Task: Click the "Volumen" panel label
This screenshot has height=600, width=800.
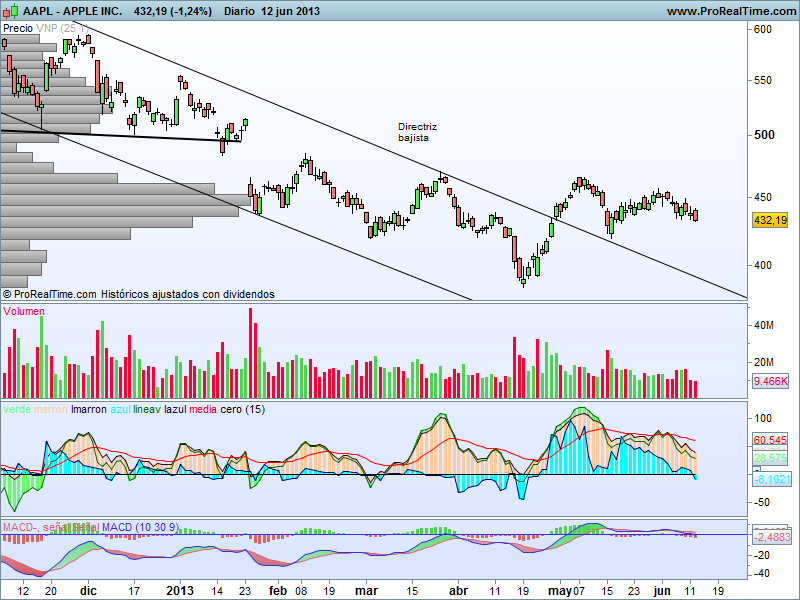Action: [x=23, y=311]
